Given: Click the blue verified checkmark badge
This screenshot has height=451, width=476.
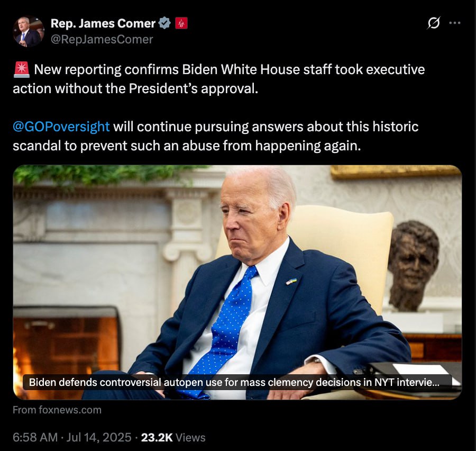Looking at the screenshot, I should tap(165, 23).
